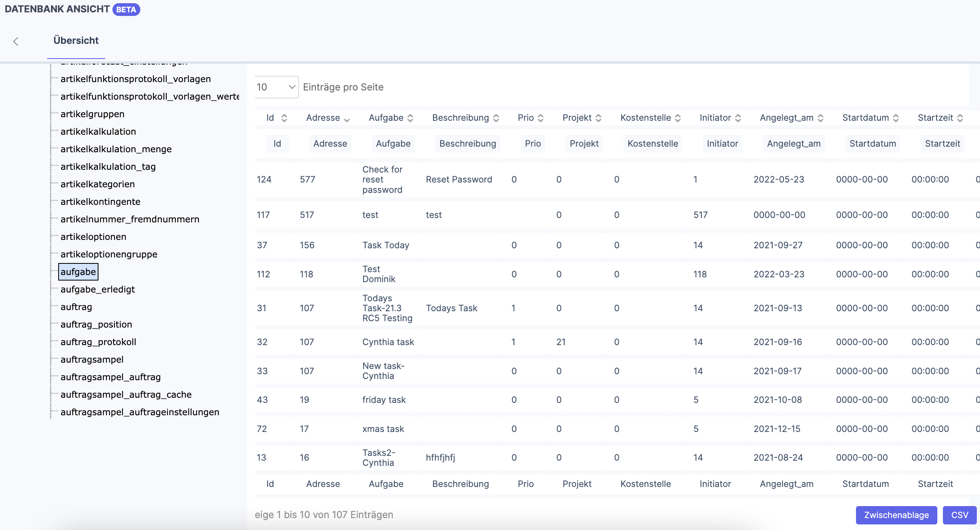Image resolution: width=980 pixels, height=530 pixels.
Task: Sort table by Id column arrows
Action: [284, 118]
